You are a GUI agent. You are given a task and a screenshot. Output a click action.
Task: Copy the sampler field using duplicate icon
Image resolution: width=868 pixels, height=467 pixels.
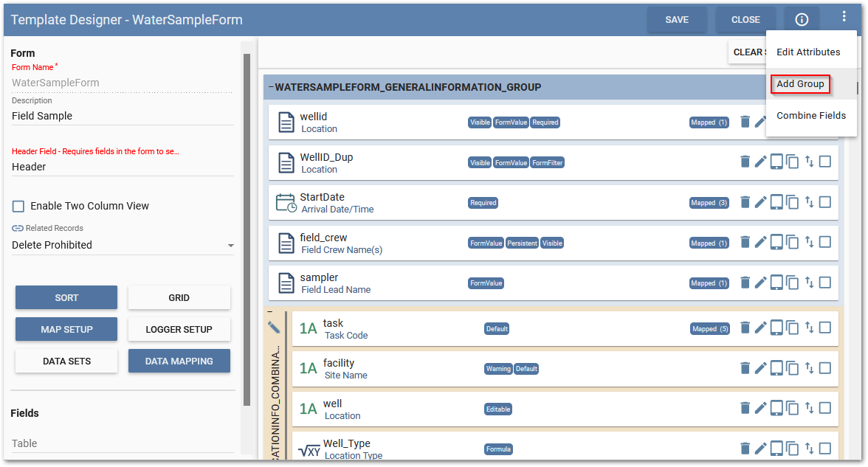pyautogui.click(x=793, y=283)
